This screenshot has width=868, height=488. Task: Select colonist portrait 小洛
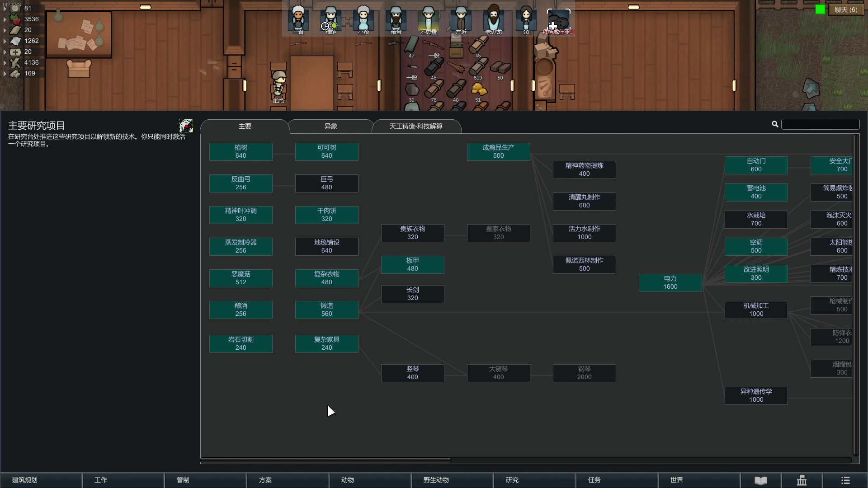click(x=363, y=19)
